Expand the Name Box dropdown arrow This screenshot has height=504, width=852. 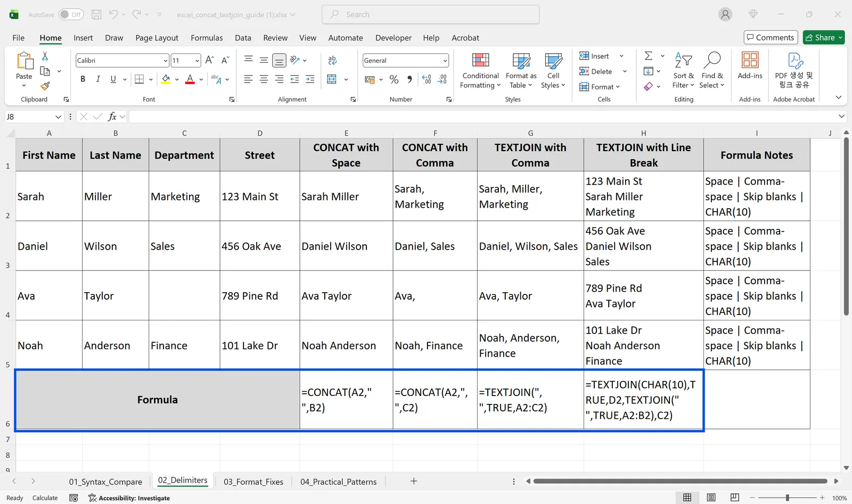click(58, 117)
